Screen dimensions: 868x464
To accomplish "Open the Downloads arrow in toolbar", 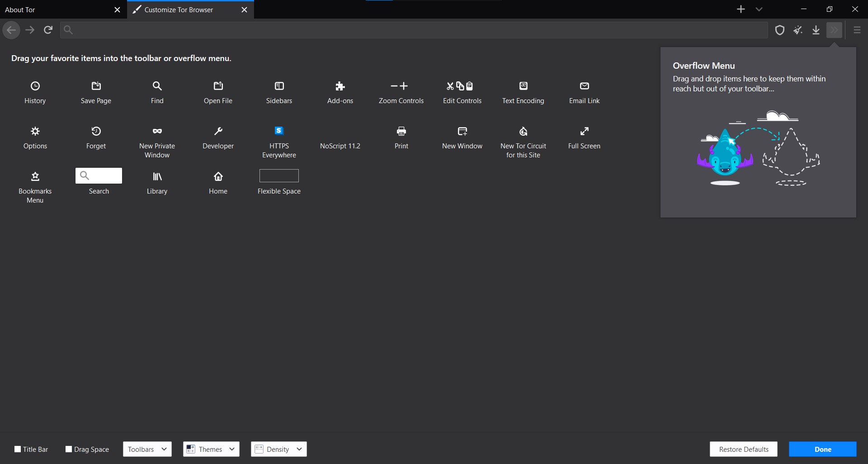I will 816,30.
